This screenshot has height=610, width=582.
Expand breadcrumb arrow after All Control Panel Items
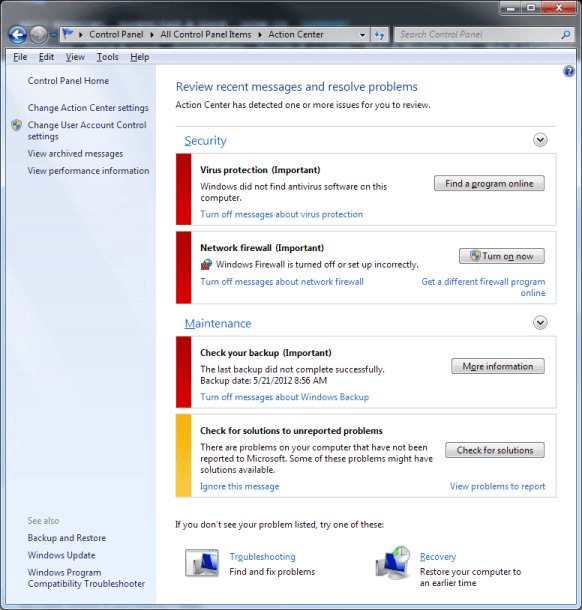(x=260, y=35)
